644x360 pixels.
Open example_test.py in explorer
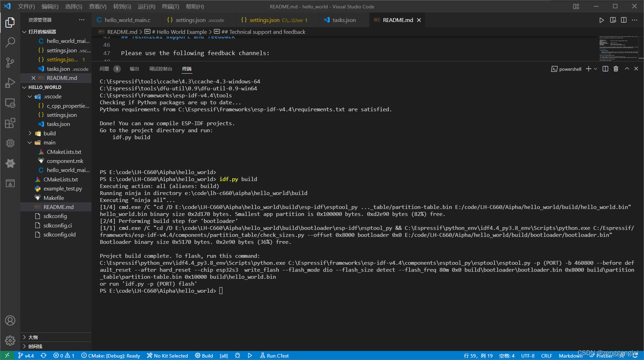tap(56, 188)
